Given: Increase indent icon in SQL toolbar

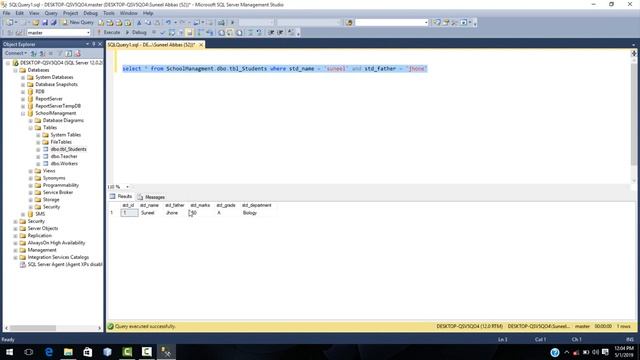Looking at the screenshot, I should coord(280,32).
